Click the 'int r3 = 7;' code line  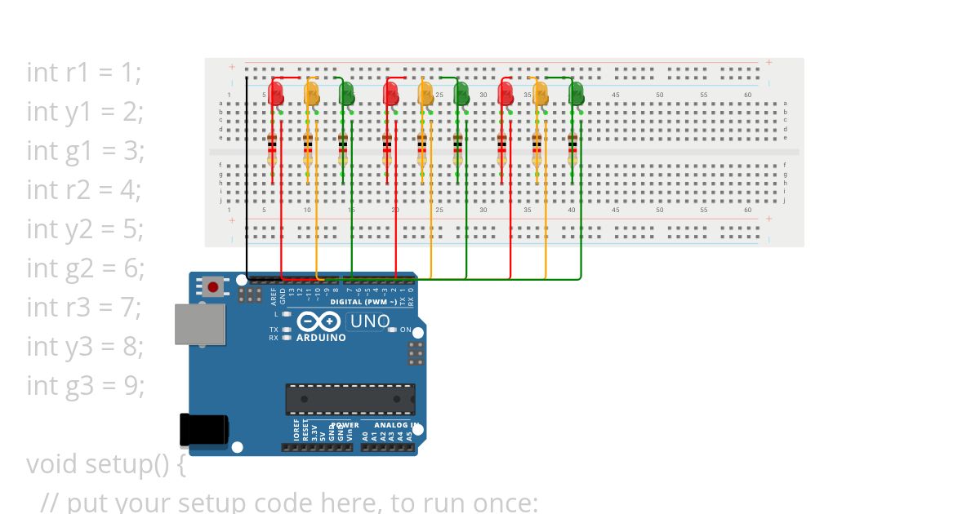(84, 307)
